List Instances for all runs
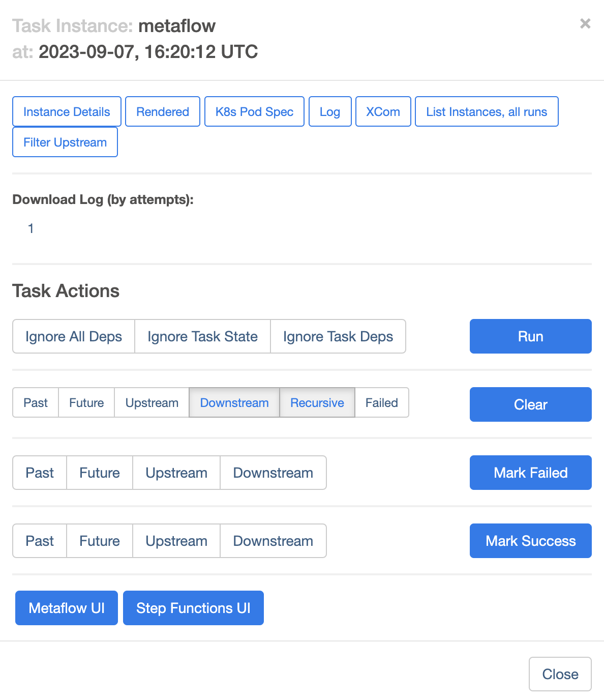 pos(487,111)
